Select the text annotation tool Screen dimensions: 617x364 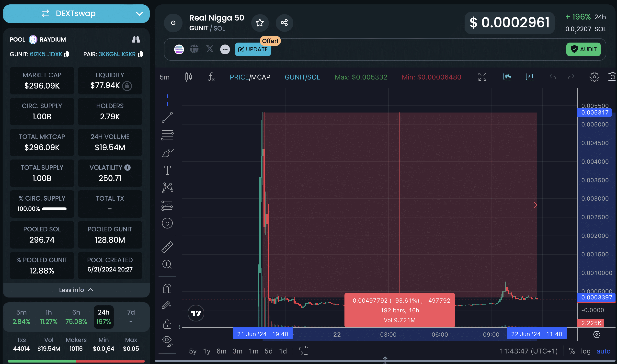point(168,170)
